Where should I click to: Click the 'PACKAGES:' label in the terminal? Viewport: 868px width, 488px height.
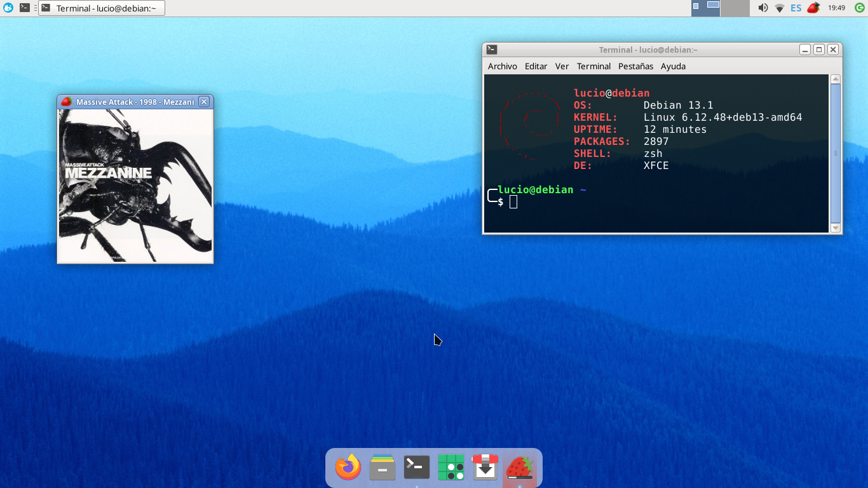click(602, 141)
